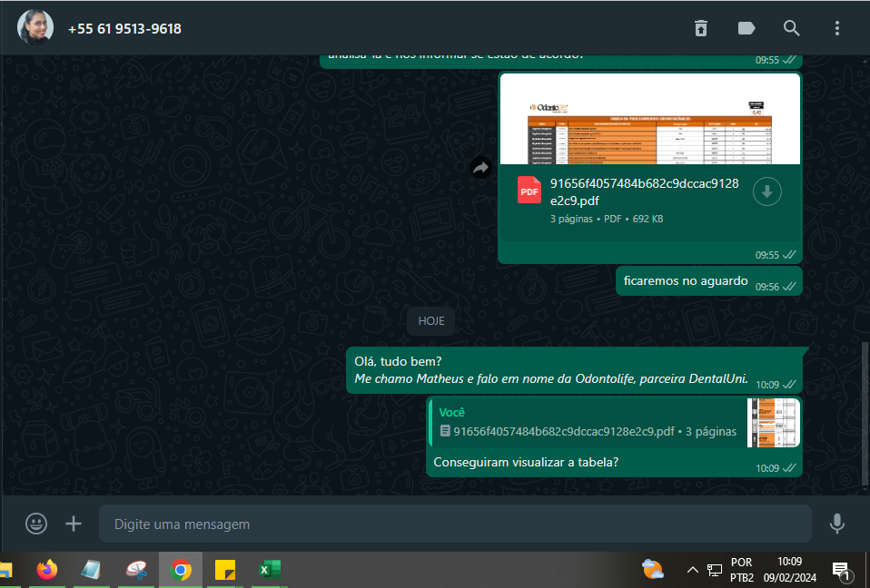Click the label tag icon in header
Image resolution: width=870 pixels, height=588 pixels.
[x=746, y=28]
